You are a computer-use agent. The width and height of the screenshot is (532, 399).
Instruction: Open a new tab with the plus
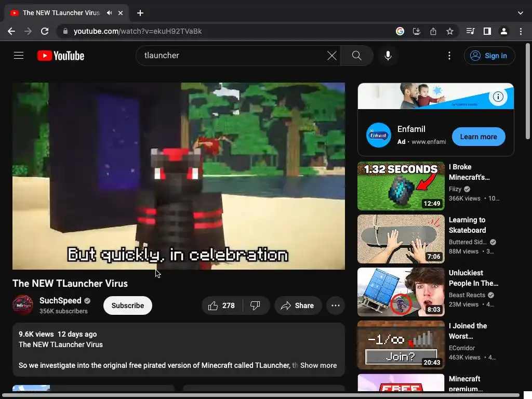140,13
